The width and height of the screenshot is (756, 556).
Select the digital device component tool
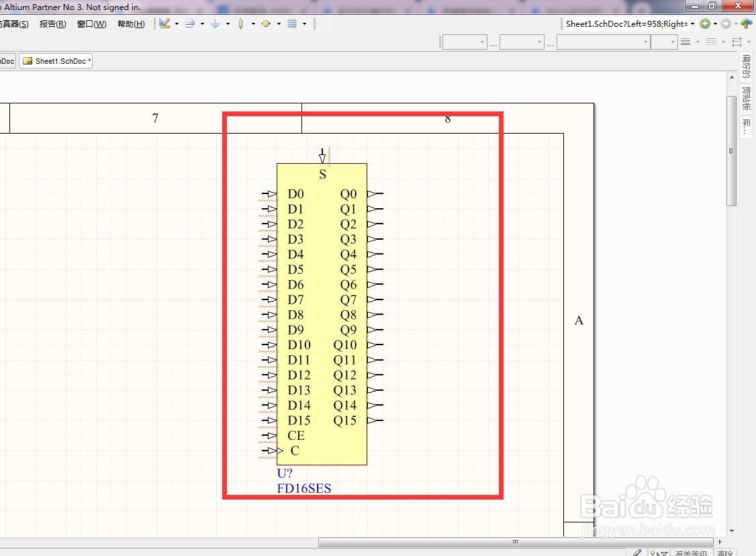(240, 23)
